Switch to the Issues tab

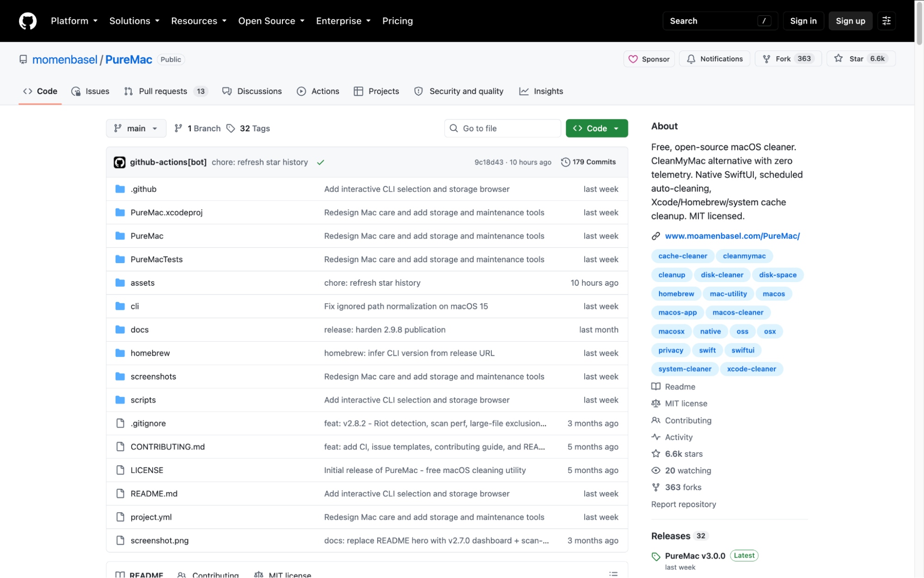click(x=91, y=92)
